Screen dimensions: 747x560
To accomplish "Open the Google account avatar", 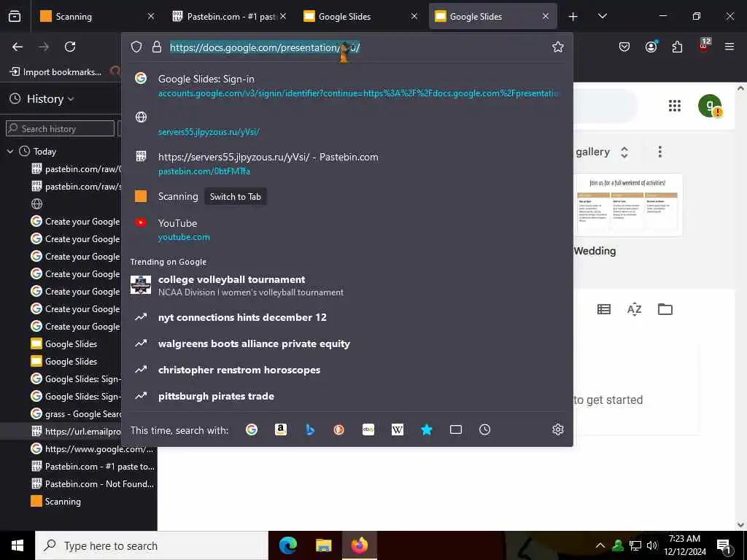I will (710, 106).
